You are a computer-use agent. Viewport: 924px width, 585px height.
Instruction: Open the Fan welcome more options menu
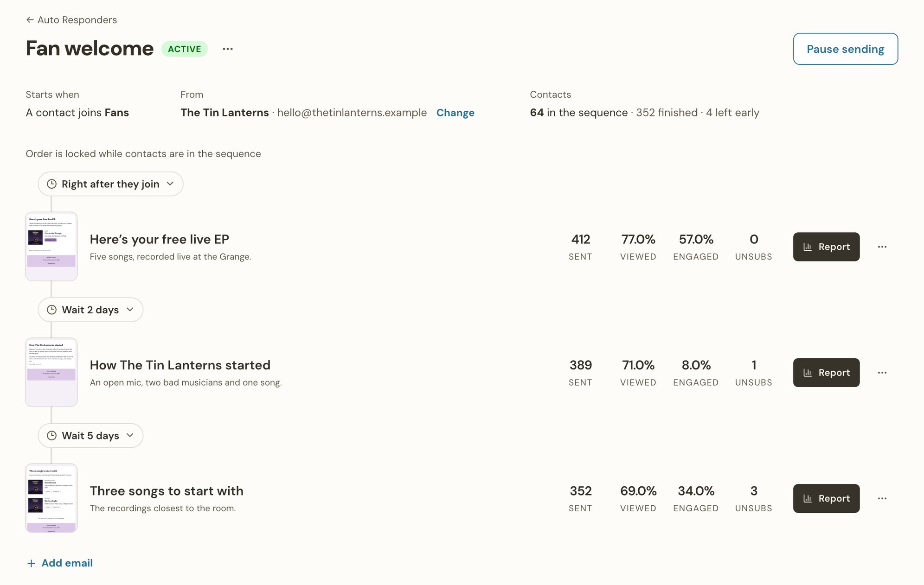(227, 49)
